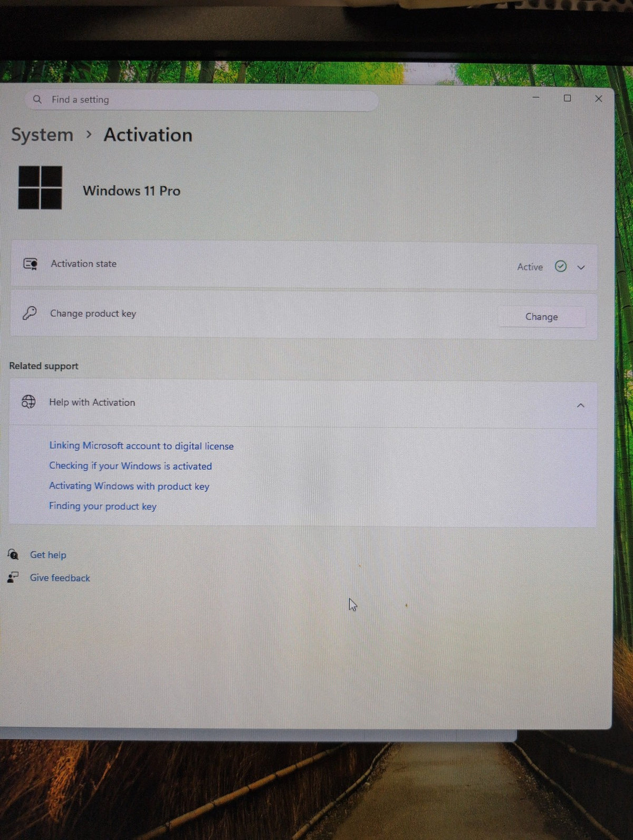Open the Give feedback link
Image resolution: width=633 pixels, height=840 pixels.
(x=60, y=578)
